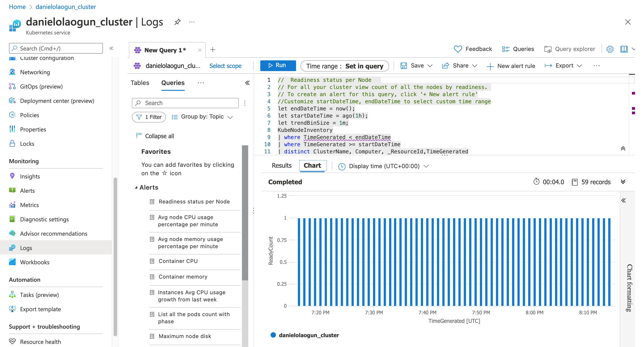Click the Select scope link

tap(225, 66)
